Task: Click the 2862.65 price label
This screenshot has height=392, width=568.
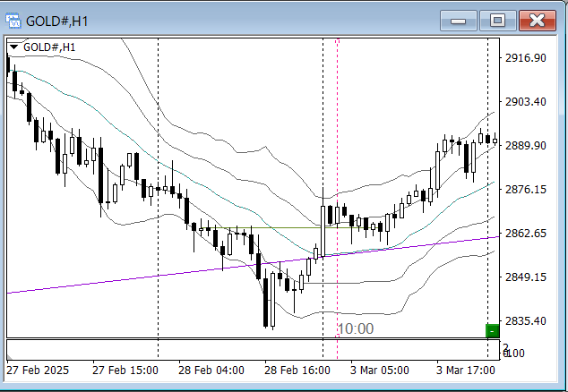Action: click(x=526, y=233)
